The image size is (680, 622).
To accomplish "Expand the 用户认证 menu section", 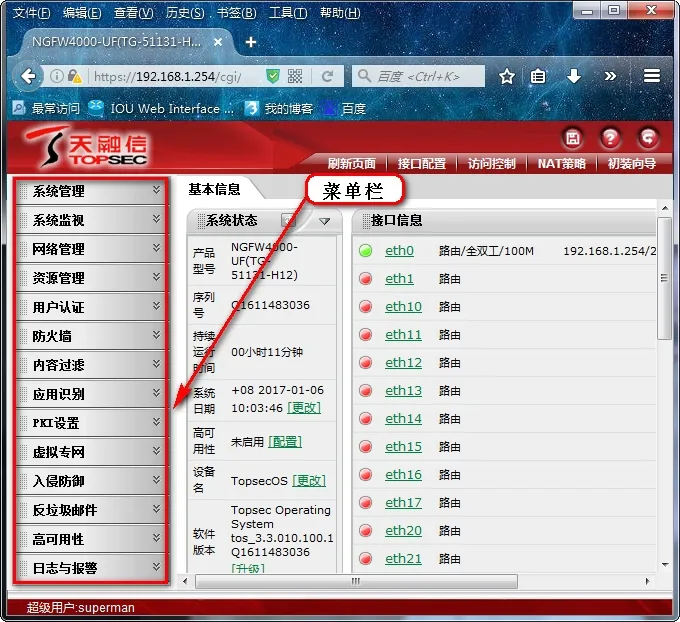I will (x=91, y=307).
